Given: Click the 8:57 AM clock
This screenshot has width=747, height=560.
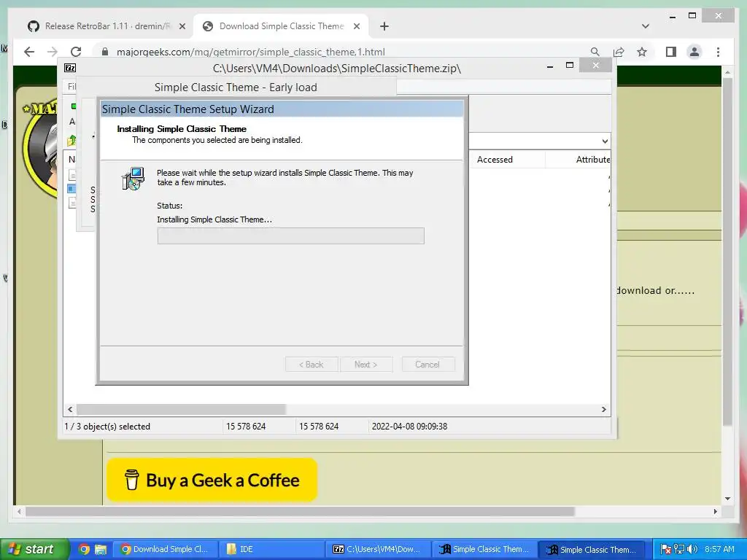Looking at the screenshot, I should point(719,550).
